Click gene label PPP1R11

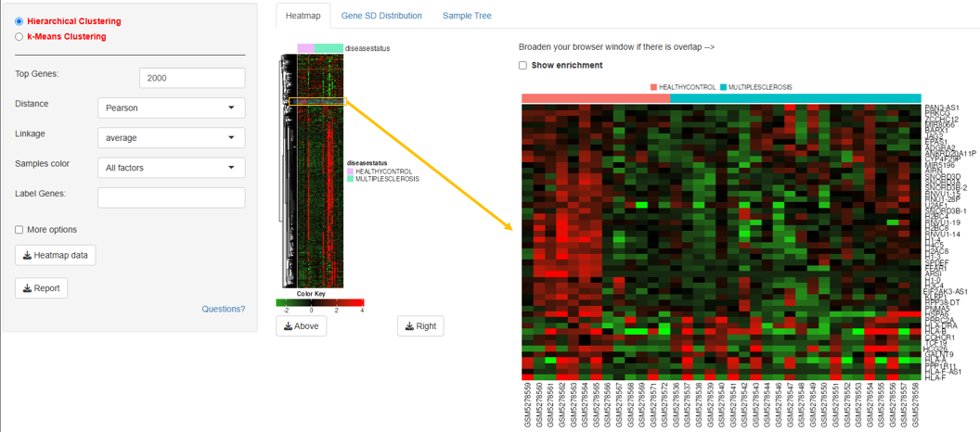pyautogui.click(x=941, y=366)
